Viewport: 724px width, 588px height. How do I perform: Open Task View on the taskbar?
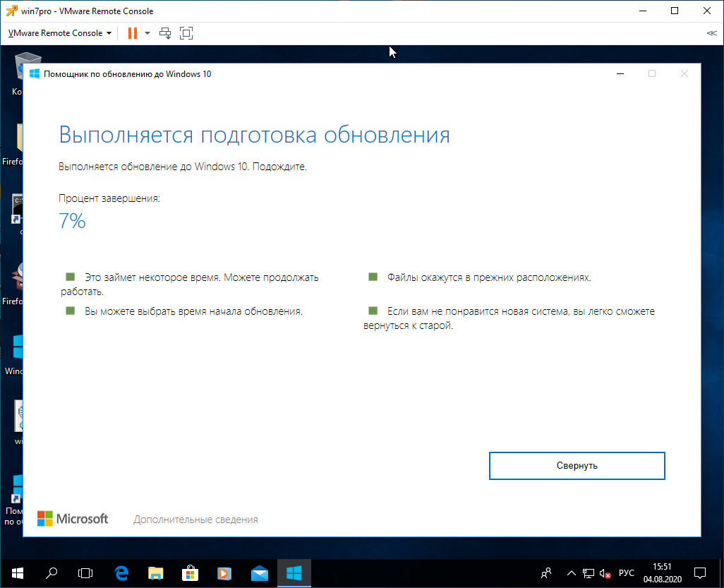point(85,573)
